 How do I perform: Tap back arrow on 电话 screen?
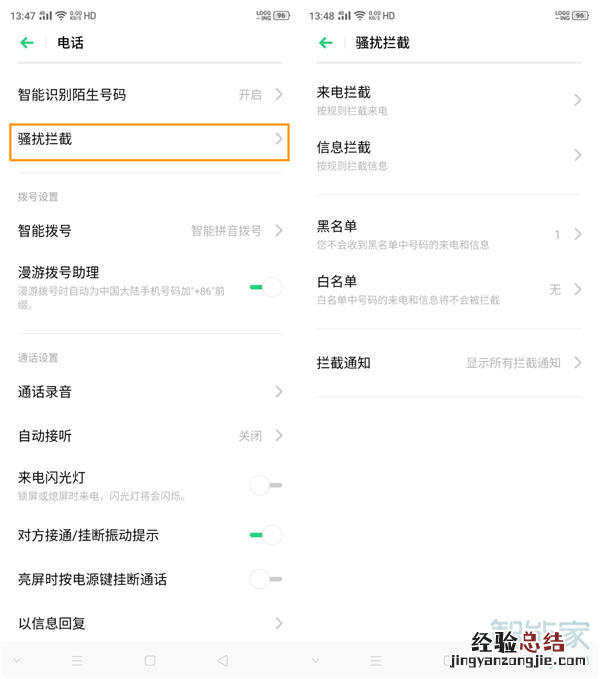[x=27, y=43]
